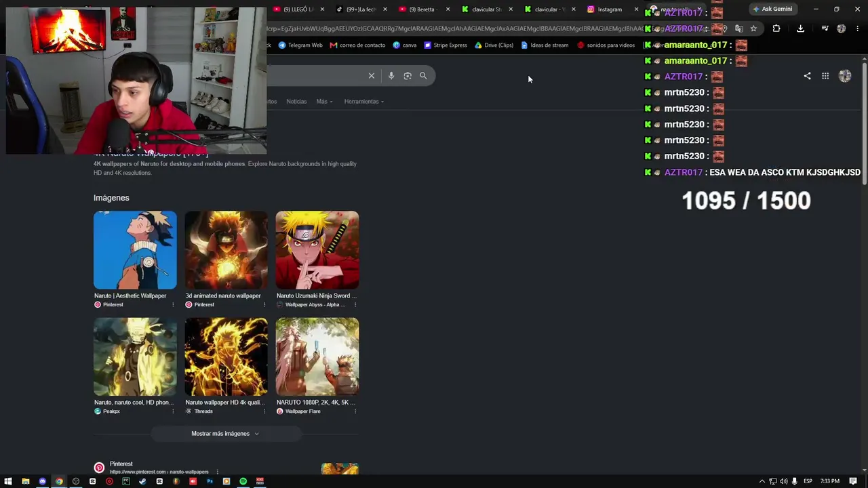
Task: Open sonidos para videos bookmark
Action: pyautogui.click(x=606, y=45)
